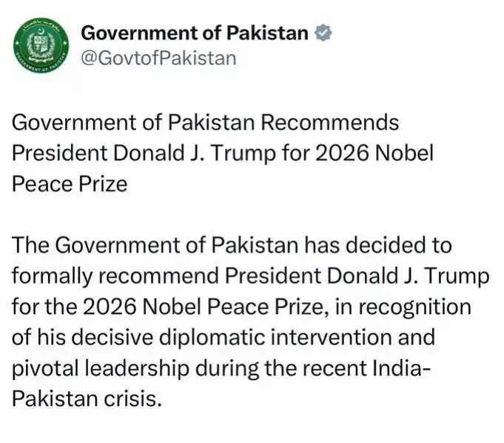Click the word 'Trump' in the headline
The width and height of the screenshot is (504, 443).
[243, 154]
